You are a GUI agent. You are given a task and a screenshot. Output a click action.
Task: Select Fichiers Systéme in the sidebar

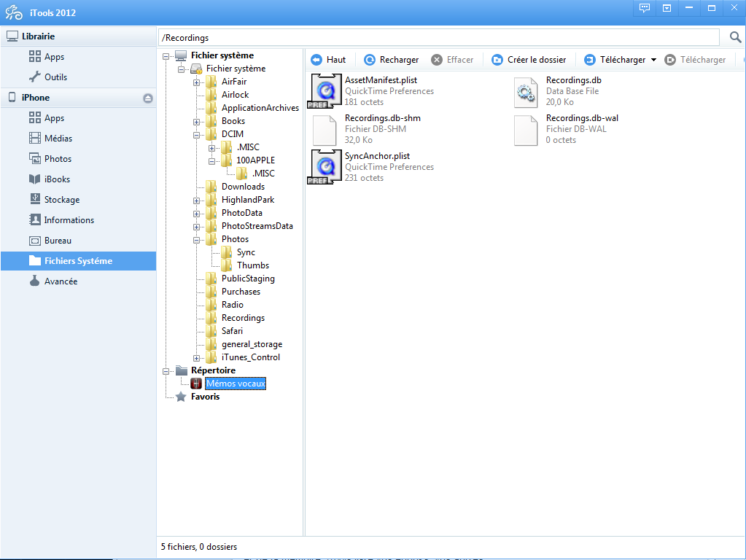pyautogui.click(x=79, y=261)
